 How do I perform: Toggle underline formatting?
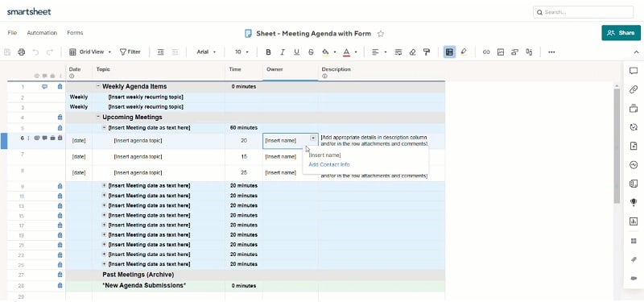click(x=296, y=52)
